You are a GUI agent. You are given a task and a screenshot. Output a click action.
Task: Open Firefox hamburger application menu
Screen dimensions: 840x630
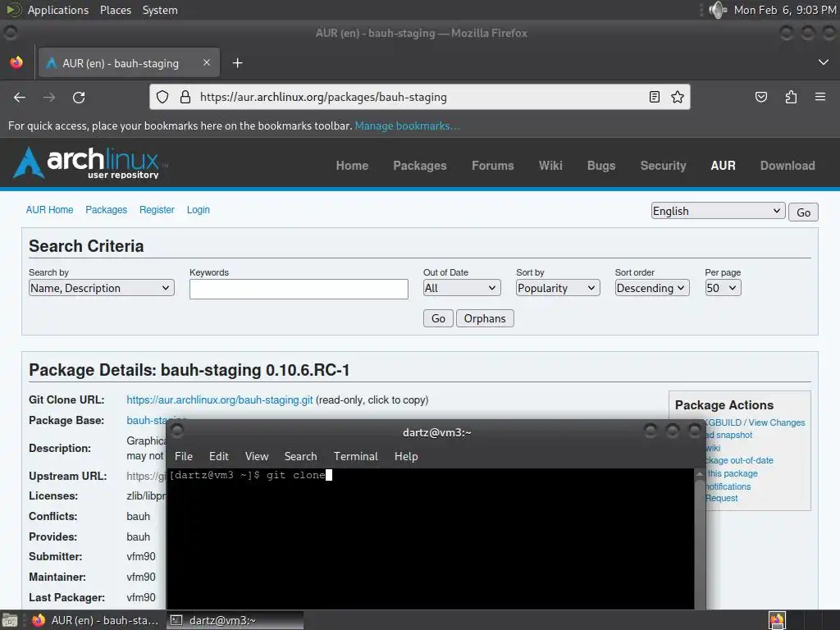point(819,97)
